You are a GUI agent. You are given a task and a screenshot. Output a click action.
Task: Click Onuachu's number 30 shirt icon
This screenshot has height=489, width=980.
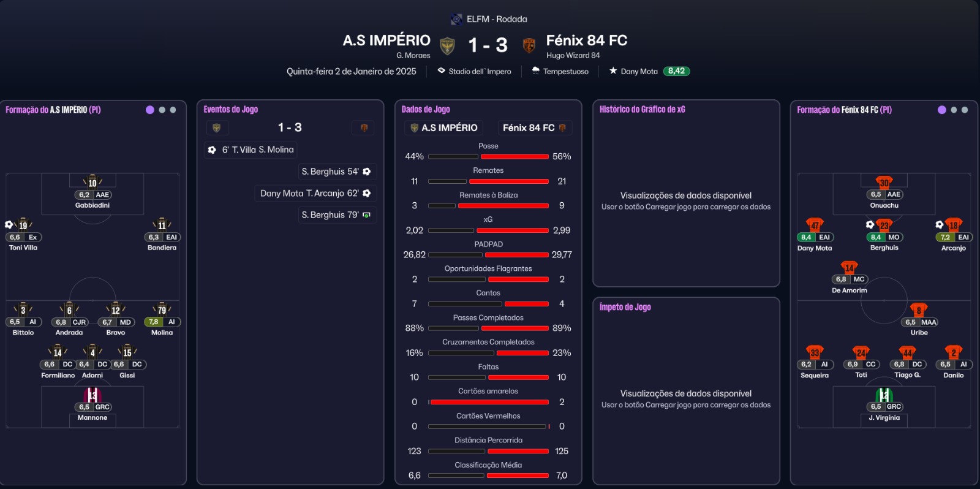(884, 182)
